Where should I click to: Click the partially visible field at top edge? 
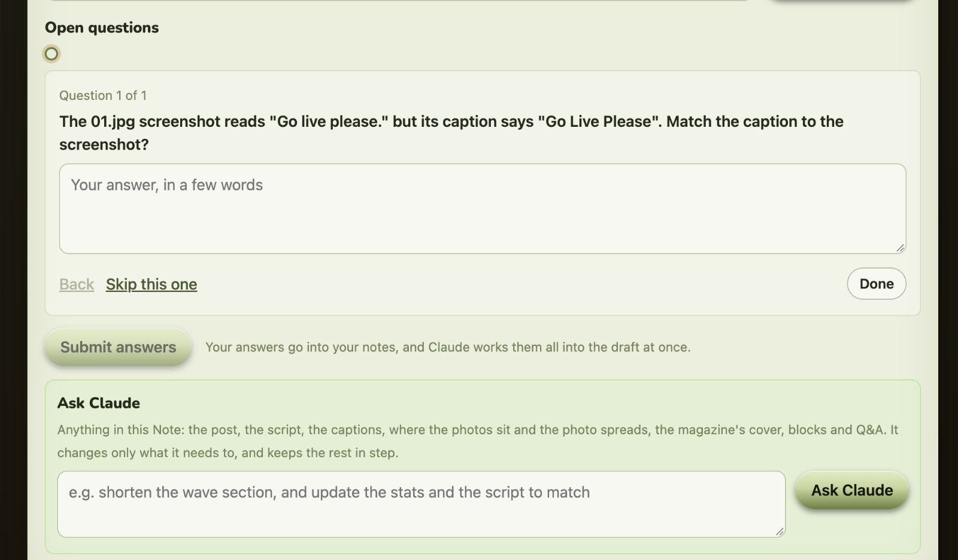[398, 1]
